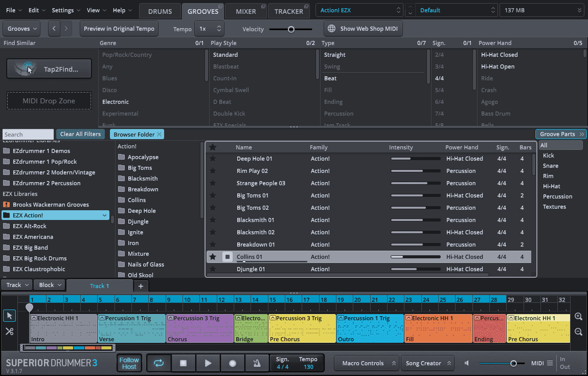The image size is (588, 376).
Task: Click Show Web Shop MIDI button
Action: click(363, 29)
